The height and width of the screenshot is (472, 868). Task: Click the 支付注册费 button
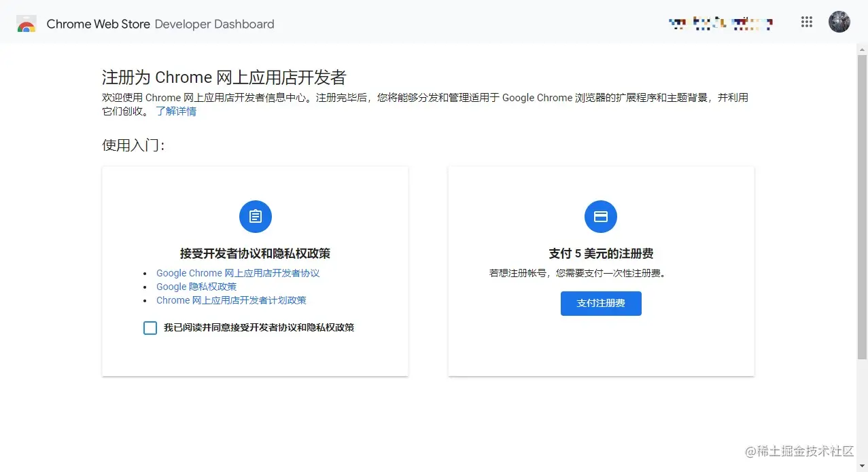pyautogui.click(x=601, y=304)
